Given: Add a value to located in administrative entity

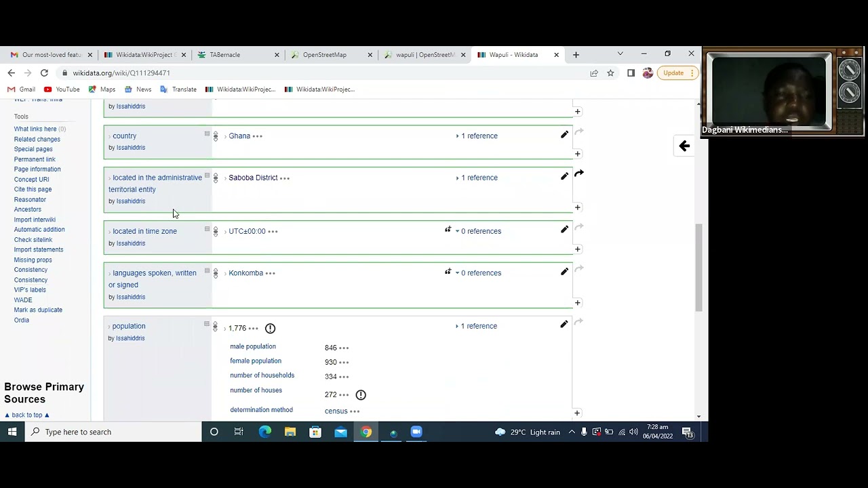Looking at the screenshot, I should pyautogui.click(x=577, y=207).
